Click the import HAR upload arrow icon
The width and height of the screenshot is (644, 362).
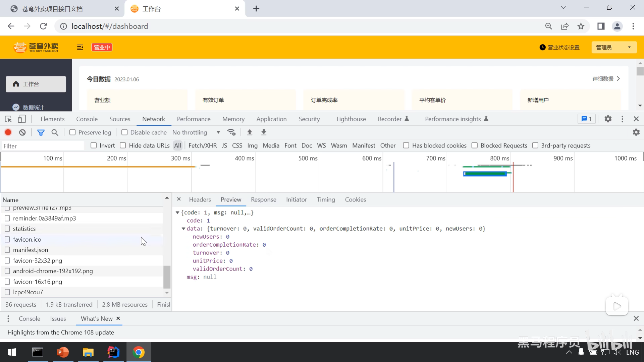pyautogui.click(x=250, y=132)
